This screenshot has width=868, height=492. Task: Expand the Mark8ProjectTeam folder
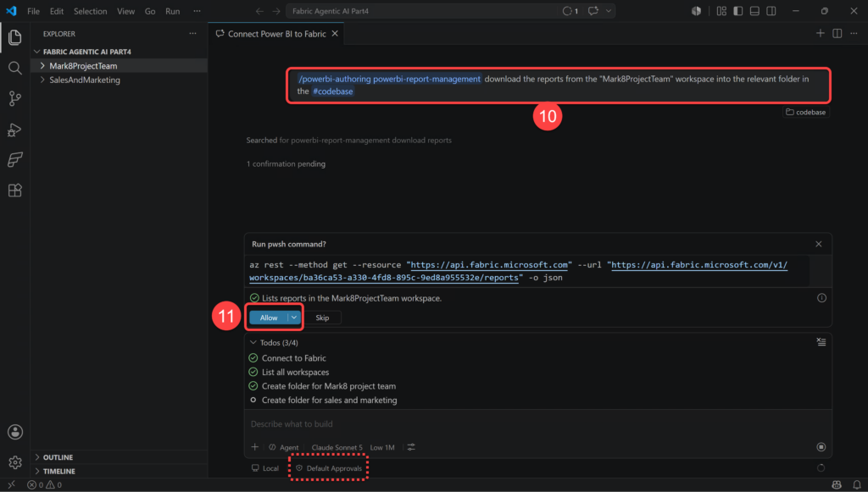click(x=119, y=66)
